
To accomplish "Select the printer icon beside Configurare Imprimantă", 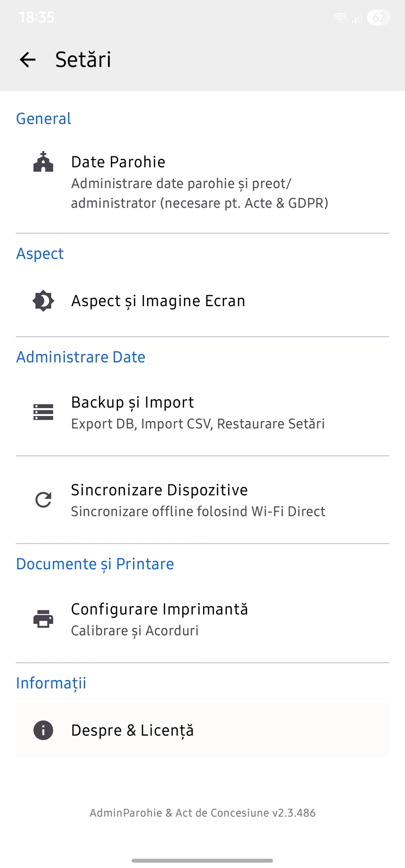I will 43,619.
